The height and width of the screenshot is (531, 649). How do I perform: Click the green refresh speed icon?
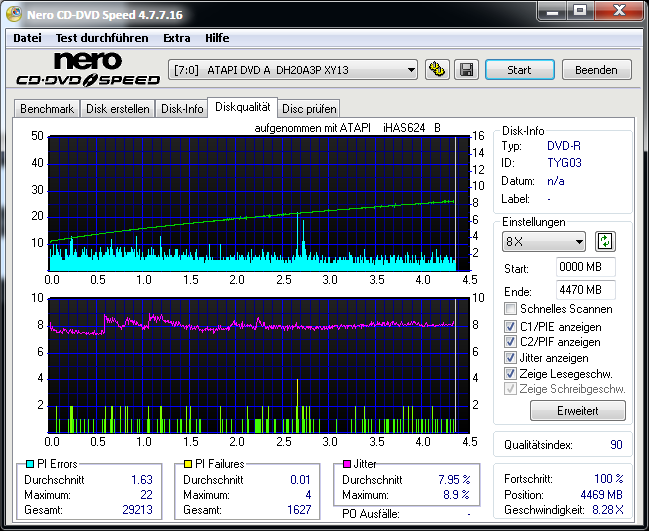[605, 241]
